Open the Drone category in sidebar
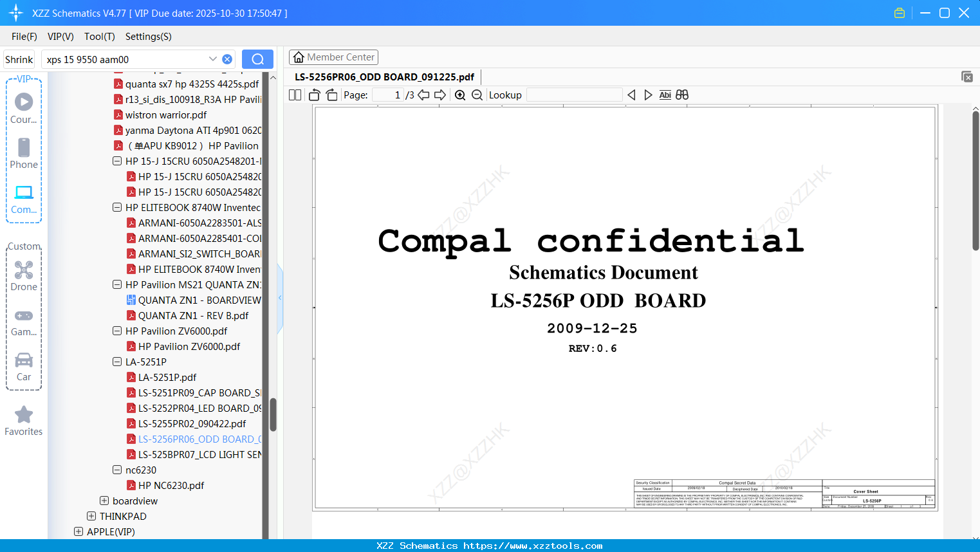 tap(24, 275)
